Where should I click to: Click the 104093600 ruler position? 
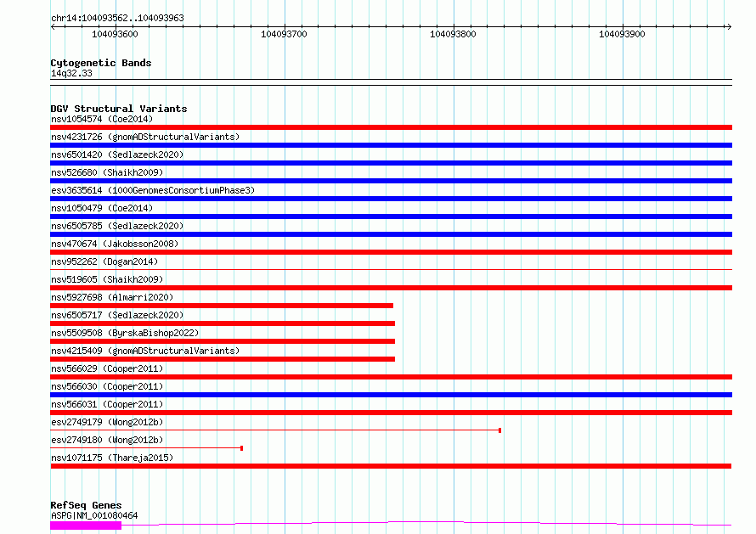[115, 34]
